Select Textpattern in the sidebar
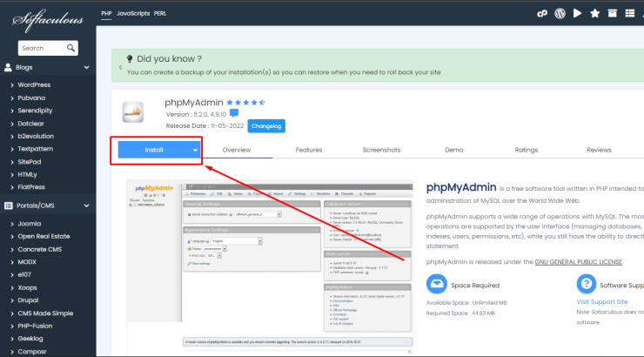The image size is (644, 357). [36, 149]
